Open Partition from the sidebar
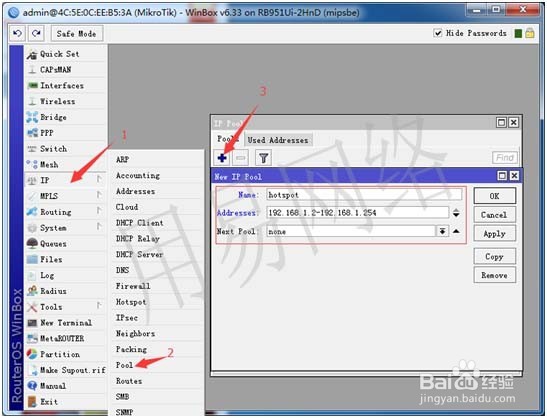This screenshot has height=418, width=547. [66, 354]
